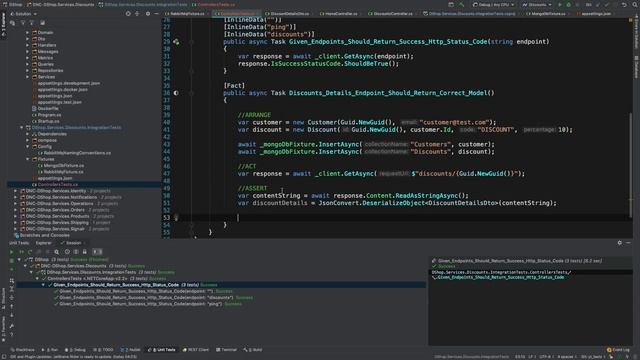Open the Discounts run configuration dropdown
Image resolution: width=640 pixels, height=360 pixels.
point(537,4)
